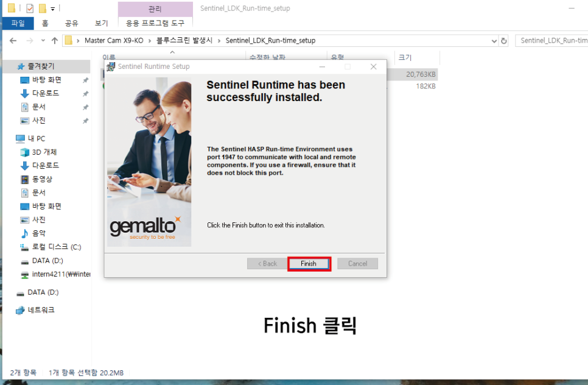Select 즐겨찾기 in navigation pane
Screen dimensions: 588x385
pyautogui.click(x=46, y=66)
